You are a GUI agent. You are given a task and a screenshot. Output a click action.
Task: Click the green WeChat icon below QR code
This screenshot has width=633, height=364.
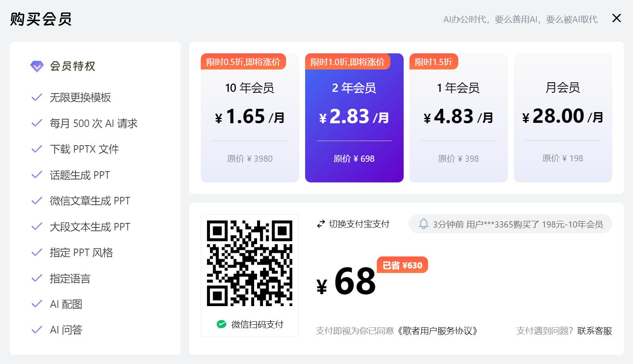tap(221, 325)
